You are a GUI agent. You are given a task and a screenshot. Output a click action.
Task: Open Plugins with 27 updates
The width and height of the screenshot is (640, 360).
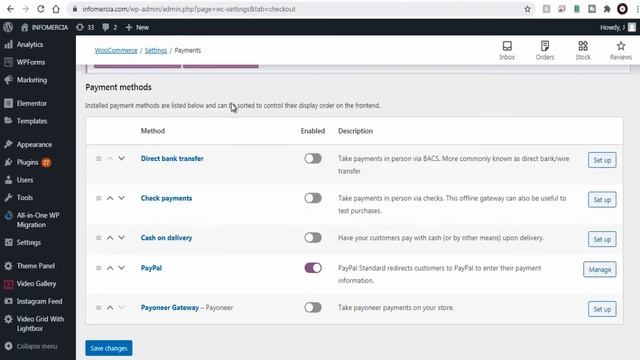click(28, 162)
